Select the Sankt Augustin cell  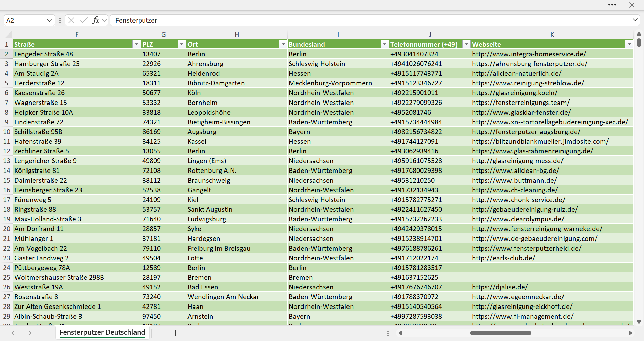click(237, 209)
